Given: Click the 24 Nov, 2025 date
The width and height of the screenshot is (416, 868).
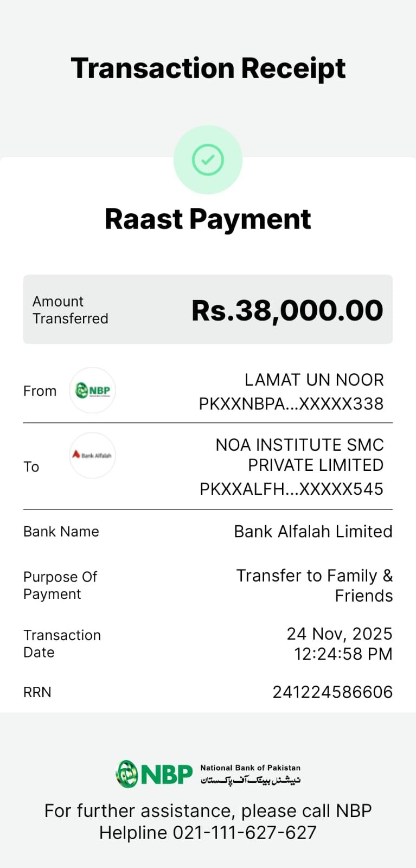Looking at the screenshot, I should pyautogui.click(x=339, y=634).
